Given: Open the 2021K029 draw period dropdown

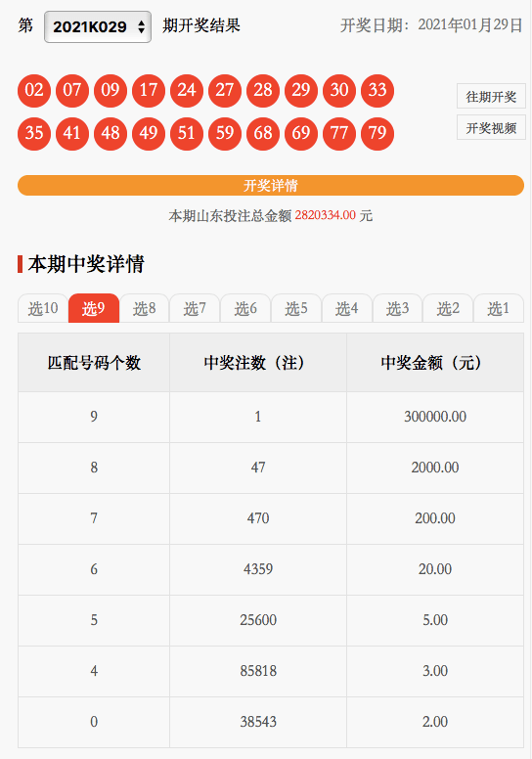Looking at the screenshot, I should tap(98, 26).
